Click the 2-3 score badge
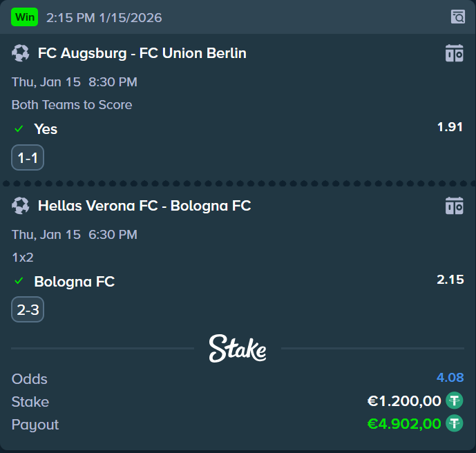Image resolution: width=476 pixels, height=453 pixels. tap(28, 310)
